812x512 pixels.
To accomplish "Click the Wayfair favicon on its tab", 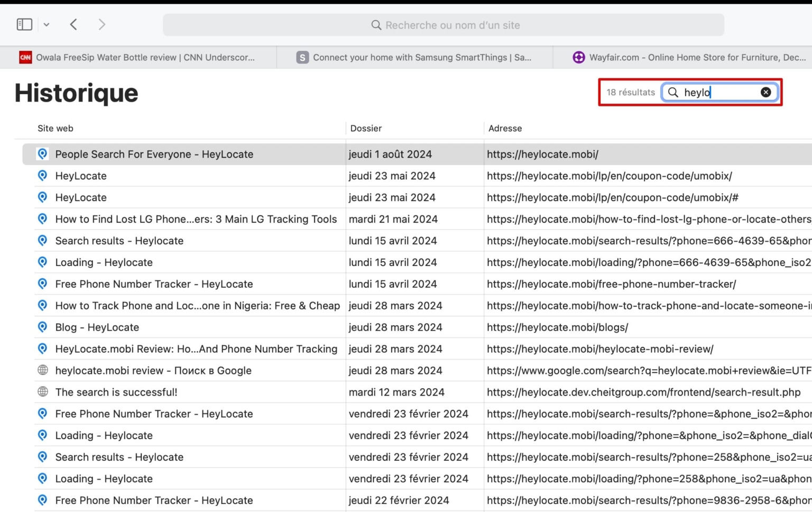I will (x=579, y=57).
